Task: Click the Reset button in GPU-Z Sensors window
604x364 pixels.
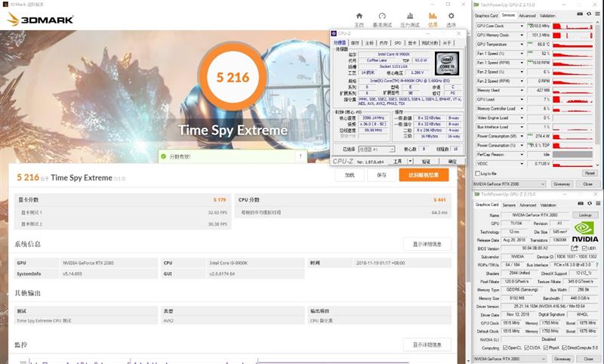Action: 590,174
